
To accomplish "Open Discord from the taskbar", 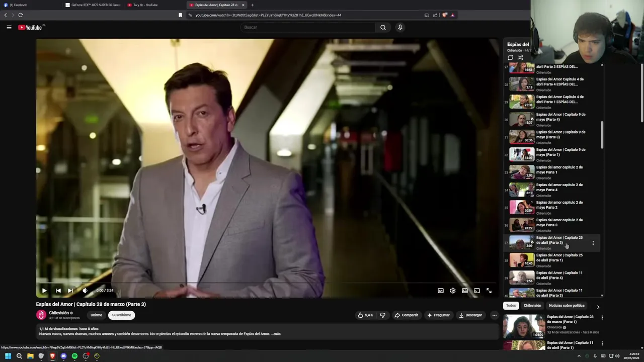I will (63, 356).
